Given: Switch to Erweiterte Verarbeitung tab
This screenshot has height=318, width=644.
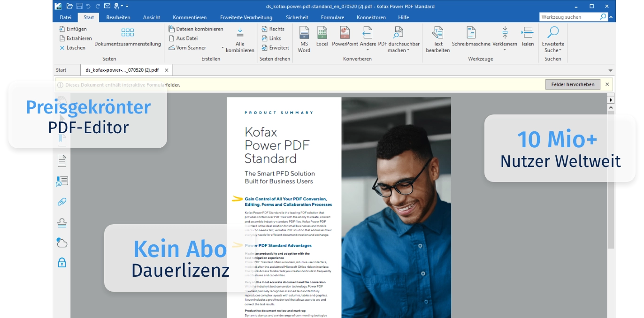Looking at the screenshot, I should (246, 17).
